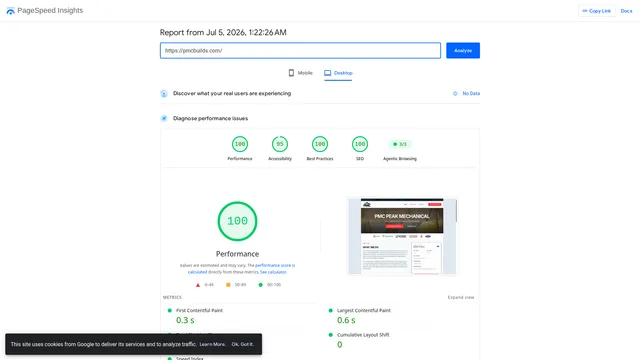Screen dimensions: 640x360
Task: Click the orange square 50-89 legend icon
Action: [228, 285]
